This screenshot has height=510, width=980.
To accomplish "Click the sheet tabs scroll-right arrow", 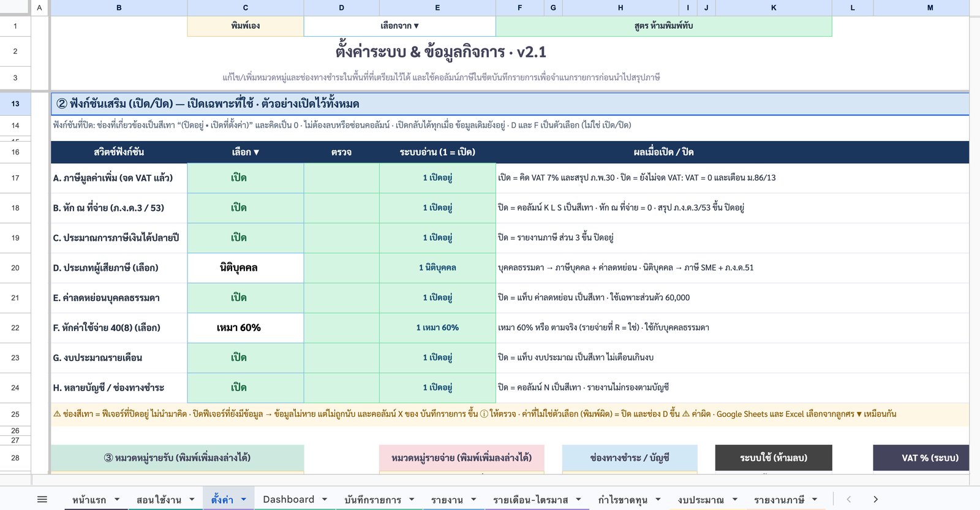I will (875, 500).
